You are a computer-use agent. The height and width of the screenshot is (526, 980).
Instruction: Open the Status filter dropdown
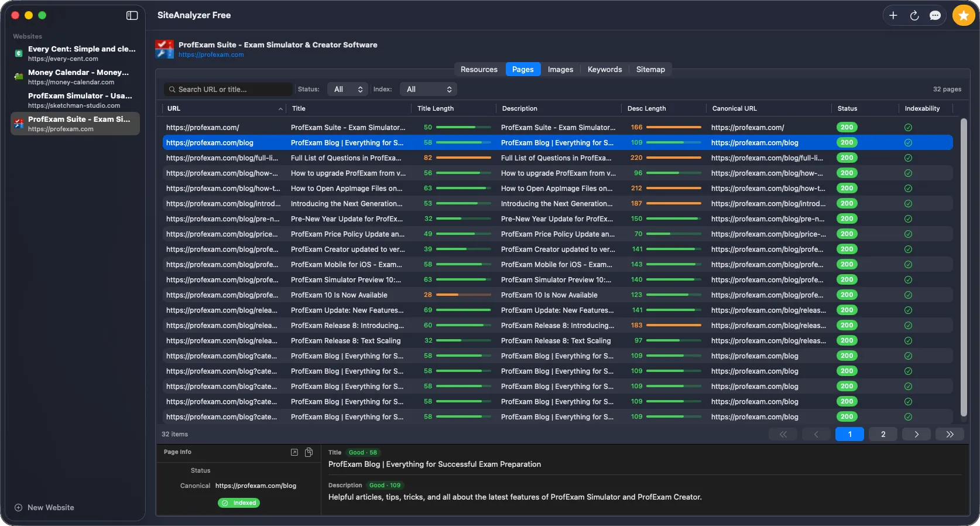pos(348,89)
